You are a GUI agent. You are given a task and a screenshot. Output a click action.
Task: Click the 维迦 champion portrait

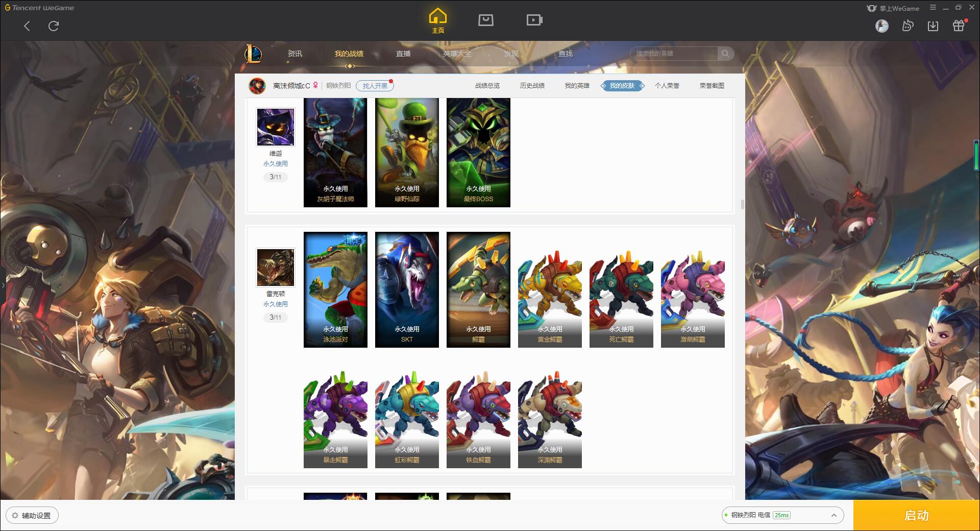click(276, 127)
